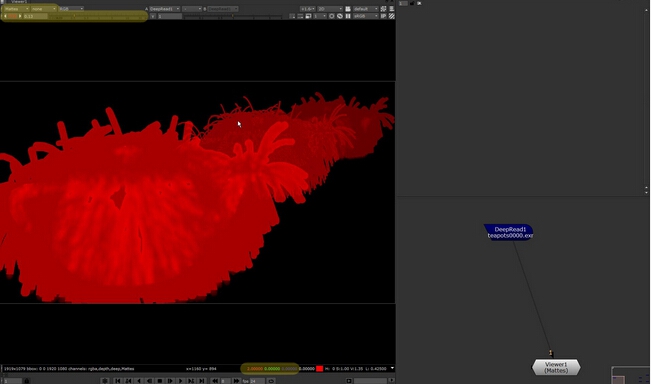Screen dimensions: 651x384
Task: Click the gain increase arrow
Action: click(x=20, y=16)
